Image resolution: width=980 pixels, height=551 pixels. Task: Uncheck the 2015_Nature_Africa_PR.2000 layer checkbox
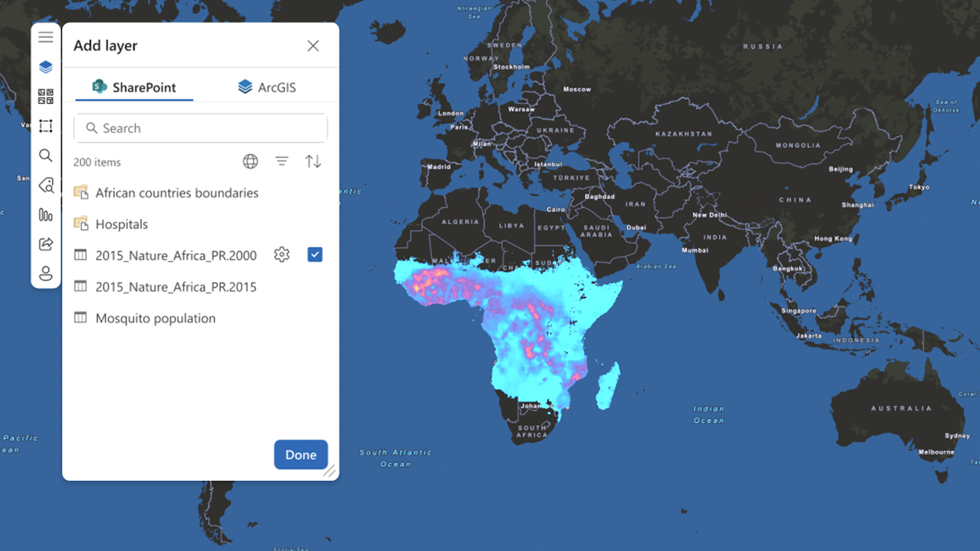tap(315, 254)
